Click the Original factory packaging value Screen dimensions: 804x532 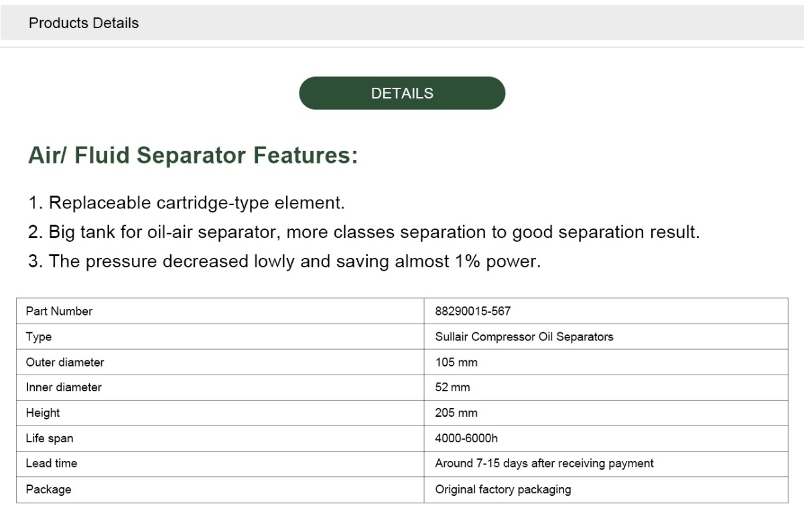503,489
